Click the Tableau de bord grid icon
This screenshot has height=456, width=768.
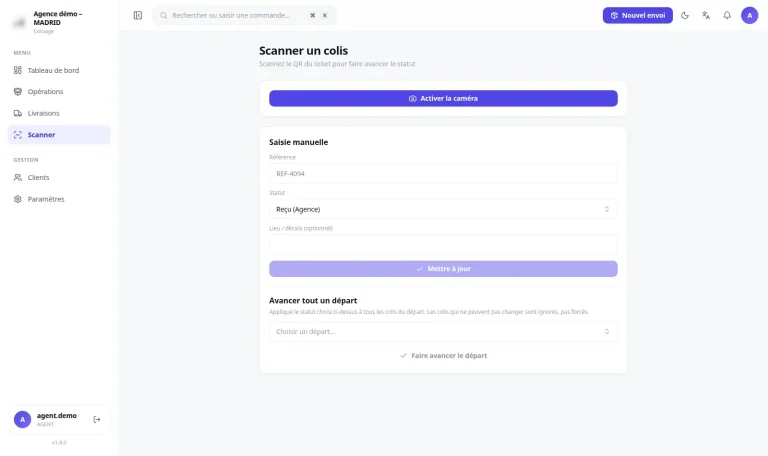click(18, 70)
